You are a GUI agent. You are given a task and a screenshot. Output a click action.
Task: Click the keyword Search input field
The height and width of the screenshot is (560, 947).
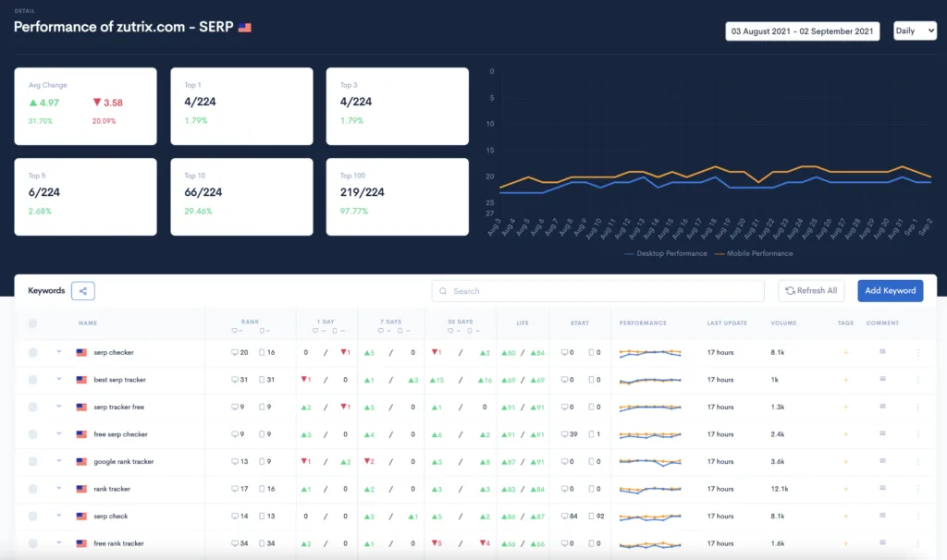[597, 291]
